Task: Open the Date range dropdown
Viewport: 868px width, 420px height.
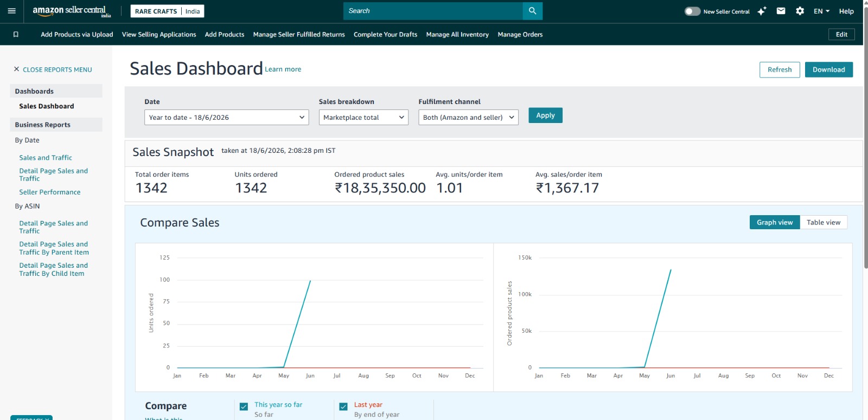Action: [226, 117]
